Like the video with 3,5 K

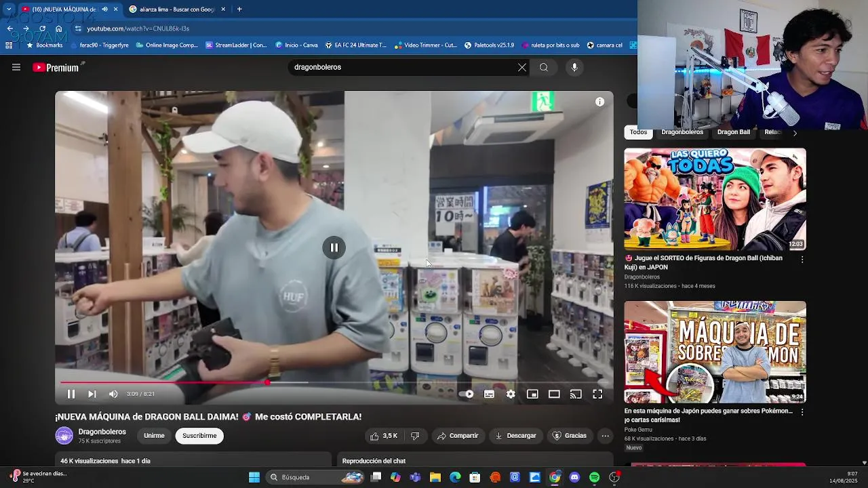(x=383, y=436)
